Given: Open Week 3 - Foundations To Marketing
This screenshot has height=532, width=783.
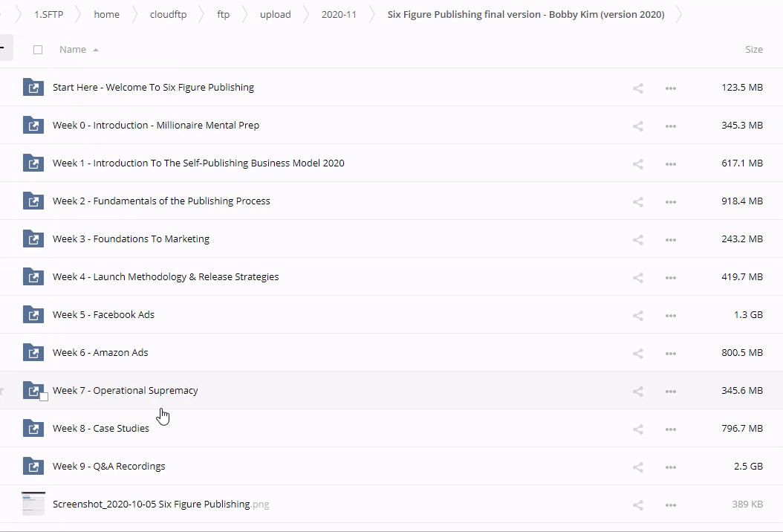Looking at the screenshot, I should [x=131, y=239].
